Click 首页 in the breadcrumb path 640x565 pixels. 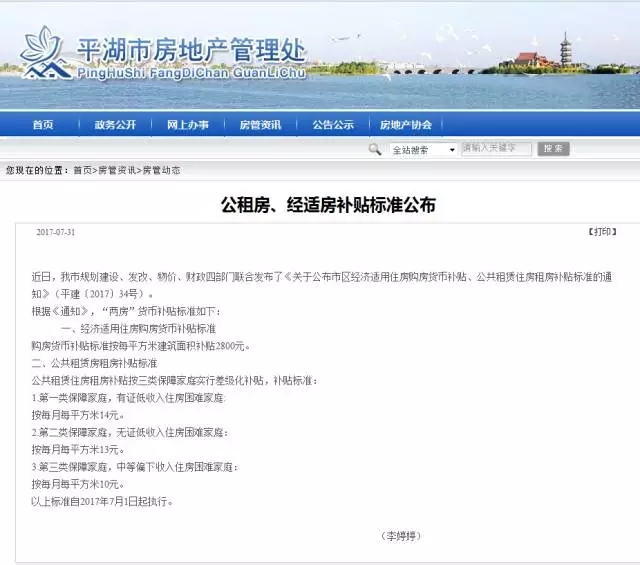83,171
